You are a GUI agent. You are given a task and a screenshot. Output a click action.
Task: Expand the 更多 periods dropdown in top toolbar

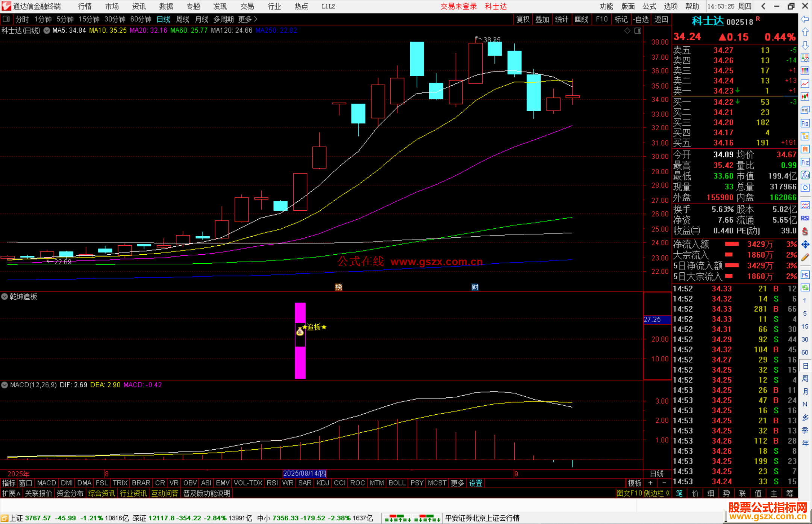[x=247, y=19]
